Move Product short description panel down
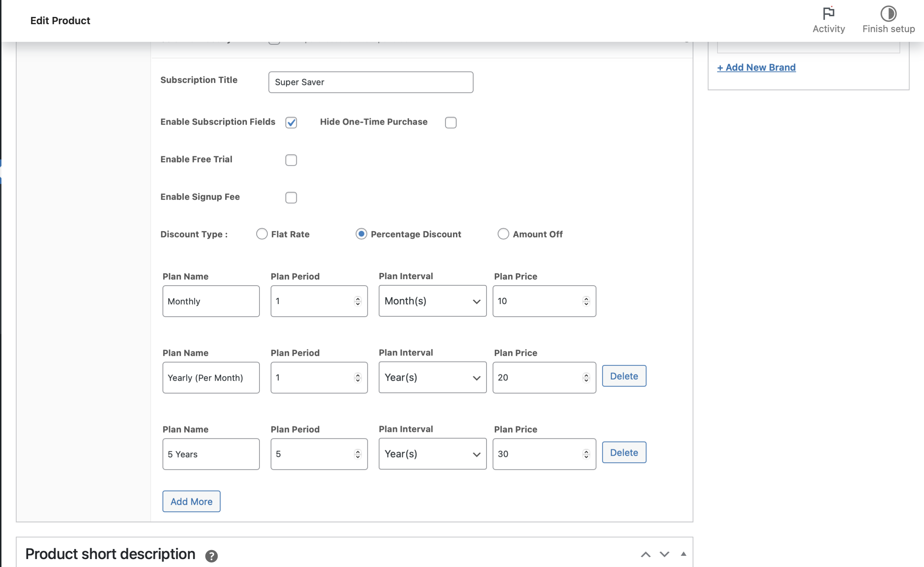 click(664, 554)
